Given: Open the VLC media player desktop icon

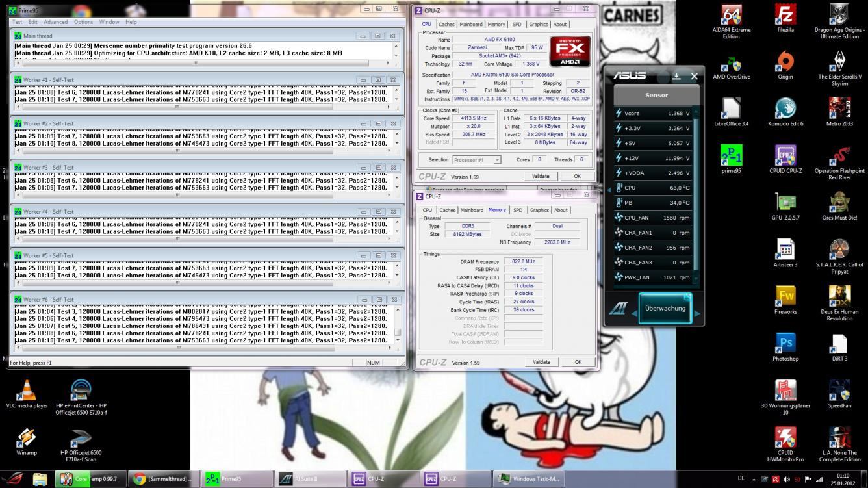Looking at the screenshot, I should 27,394.
